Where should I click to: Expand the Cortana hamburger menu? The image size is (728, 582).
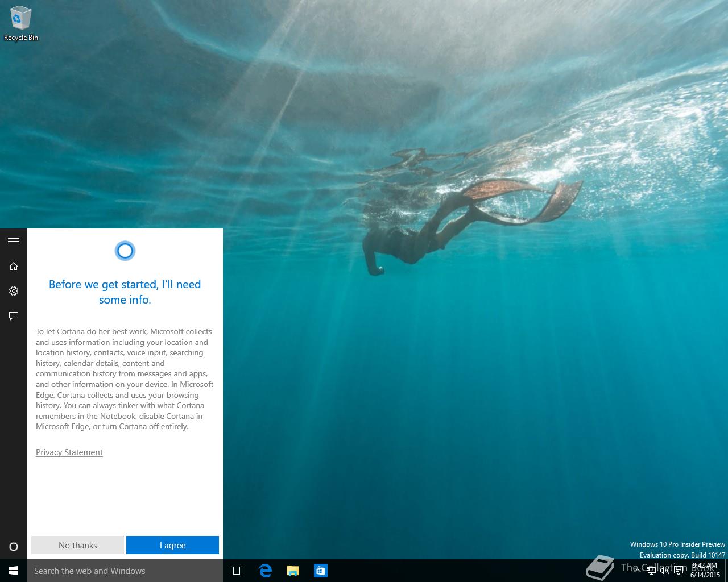[14, 242]
